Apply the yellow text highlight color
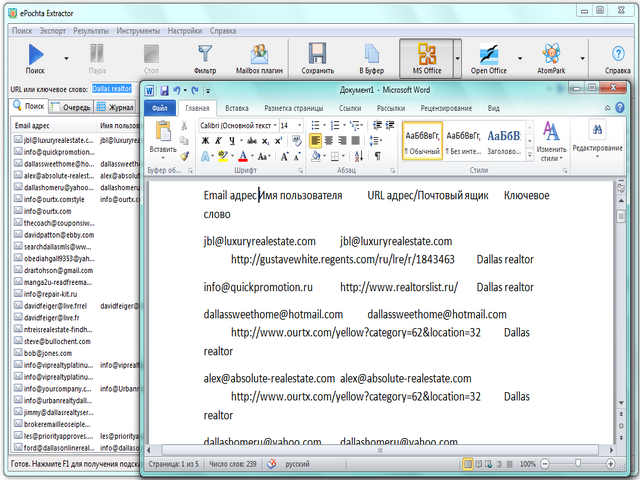 pyautogui.click(x=222, y=156)
